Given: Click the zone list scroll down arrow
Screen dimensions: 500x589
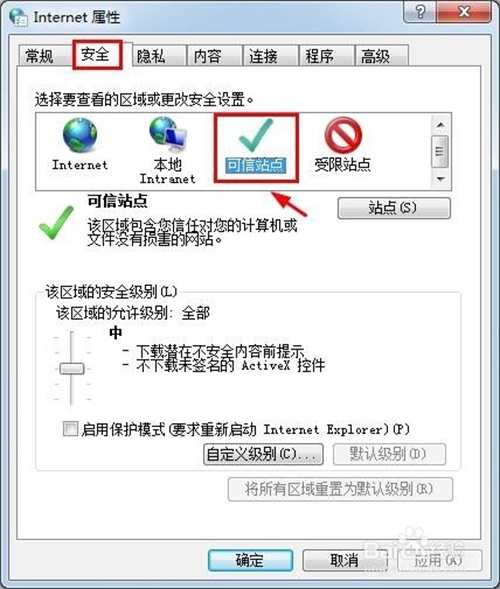Looking at the screenshot, I should point(441,179).
